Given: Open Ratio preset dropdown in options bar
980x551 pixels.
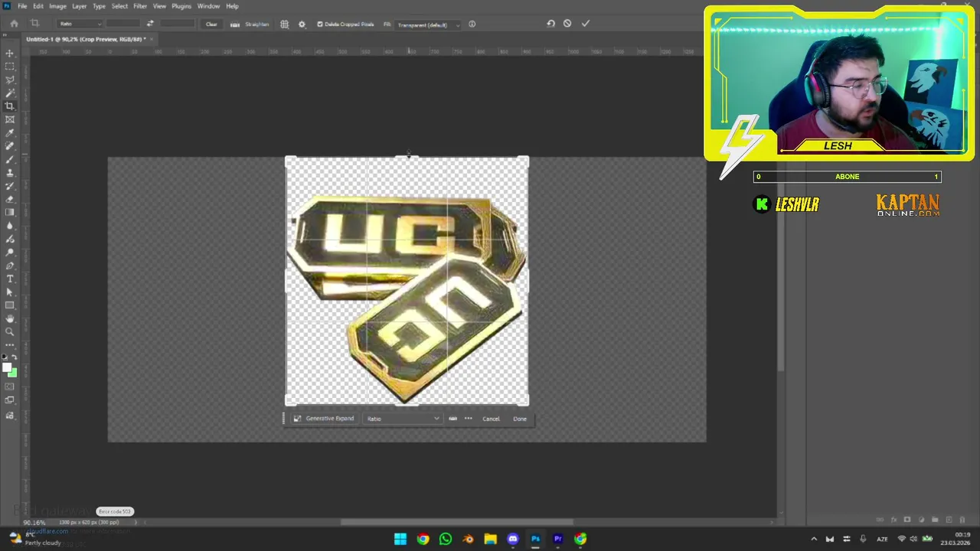Looking at the screenshot, I should (80, 24).
